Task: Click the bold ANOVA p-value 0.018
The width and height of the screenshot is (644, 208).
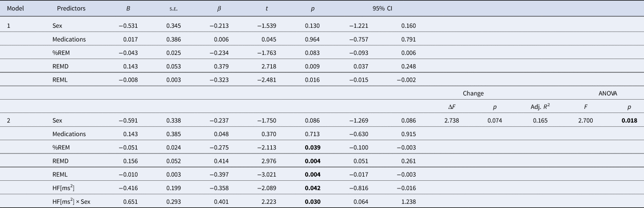Action: 629,120
